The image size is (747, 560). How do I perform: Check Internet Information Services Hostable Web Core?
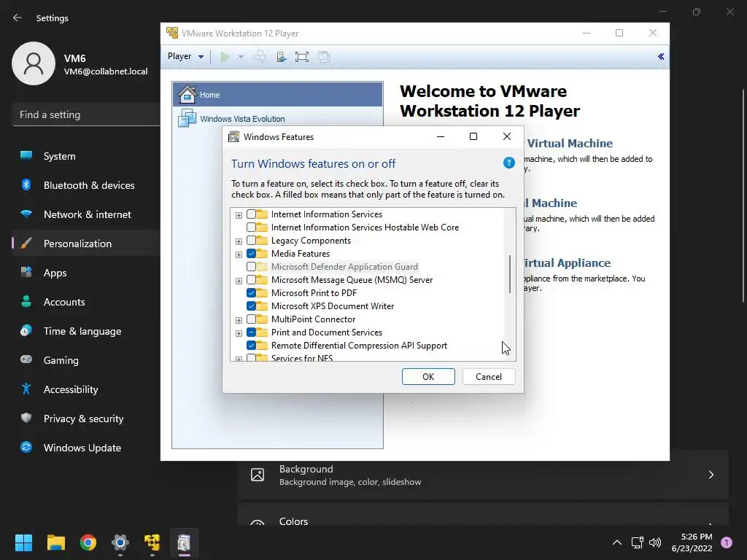(x=251, y=227)
